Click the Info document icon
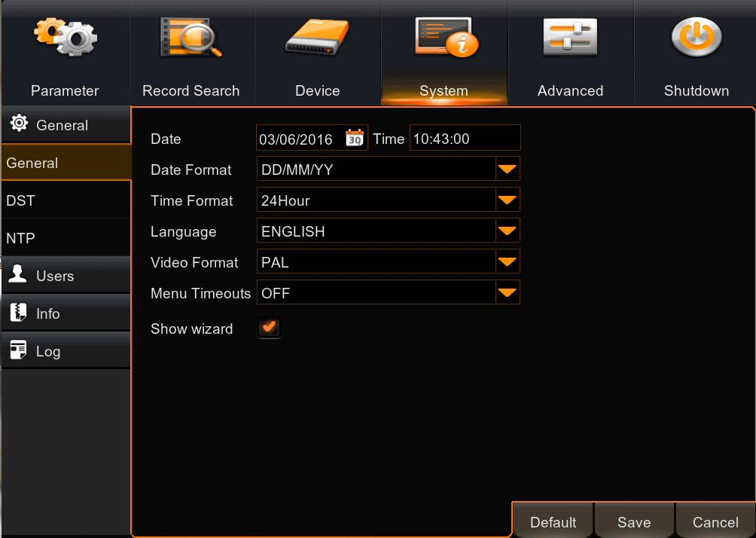 point(18,312)
